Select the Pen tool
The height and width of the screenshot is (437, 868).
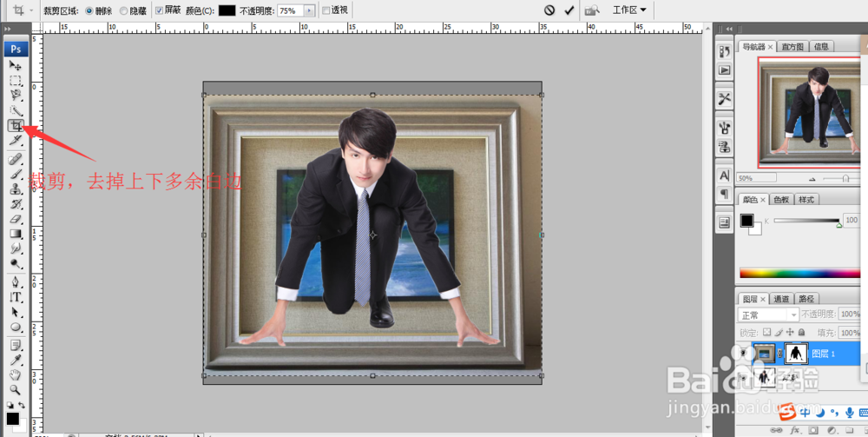(16, 281)
